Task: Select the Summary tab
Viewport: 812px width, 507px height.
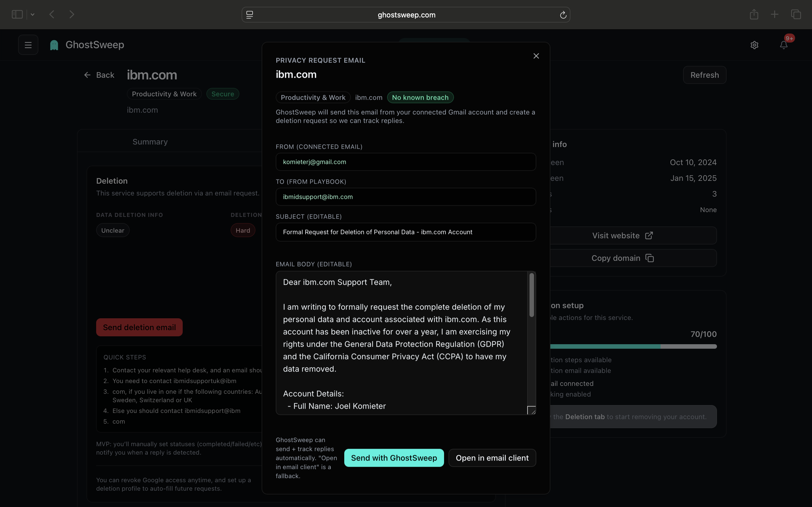Action: point(150,142)
